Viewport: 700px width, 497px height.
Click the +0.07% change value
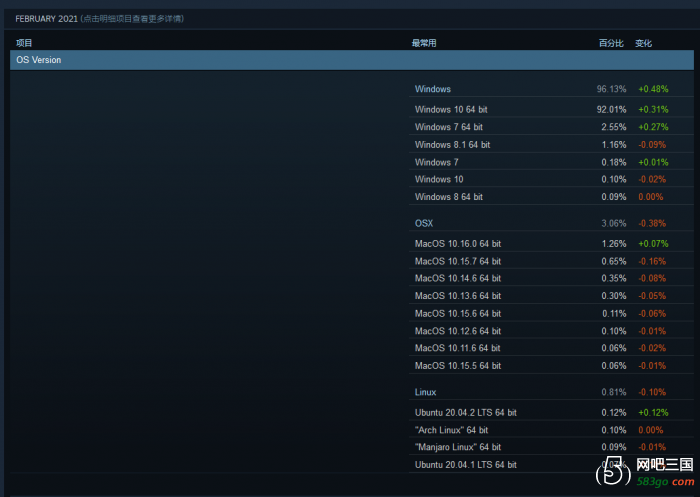(653, 244)
